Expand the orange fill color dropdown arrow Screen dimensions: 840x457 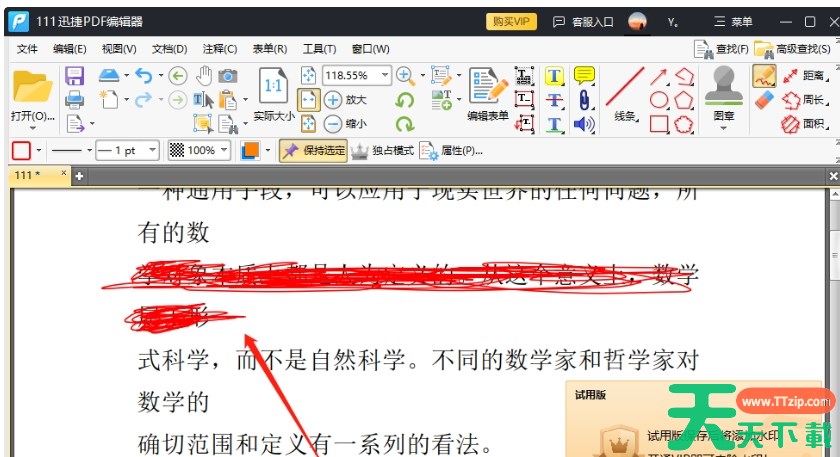(268, 151)
